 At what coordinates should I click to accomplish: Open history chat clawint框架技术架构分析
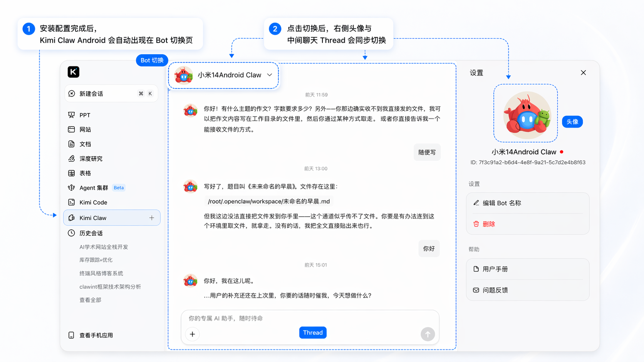click(x=110, y=287)
